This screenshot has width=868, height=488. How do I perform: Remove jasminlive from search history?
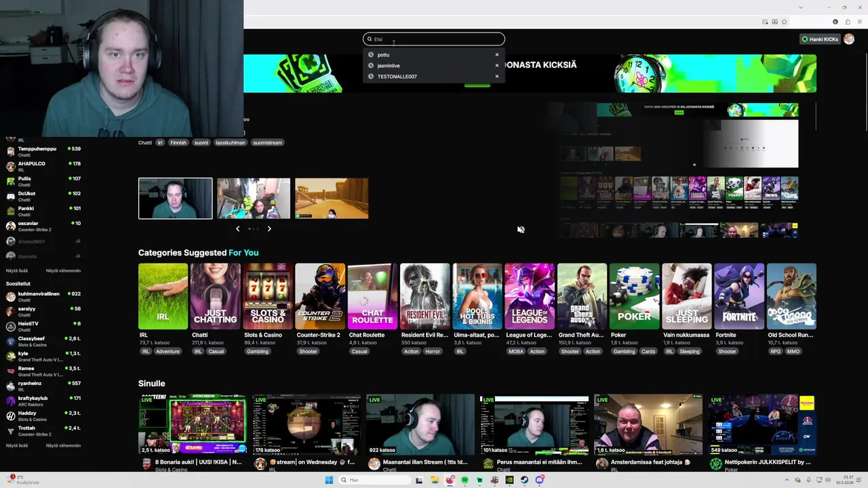click(497, 66)
